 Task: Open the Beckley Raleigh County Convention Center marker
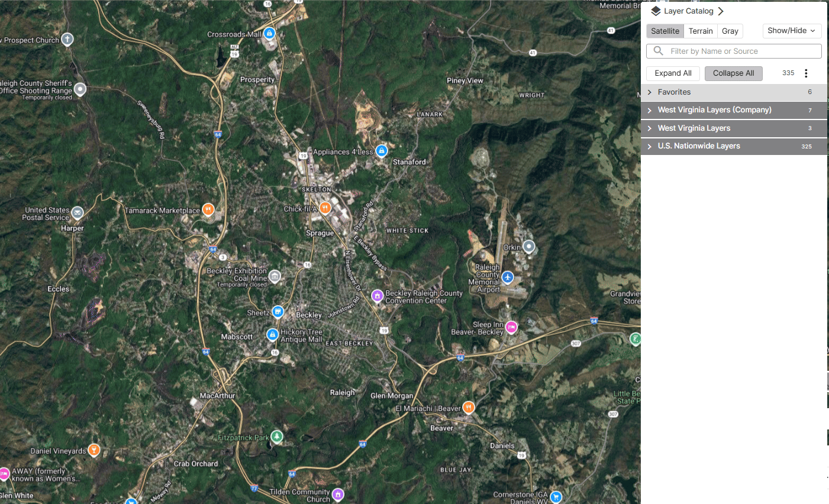pyautogui.click(x=378, y=296)
